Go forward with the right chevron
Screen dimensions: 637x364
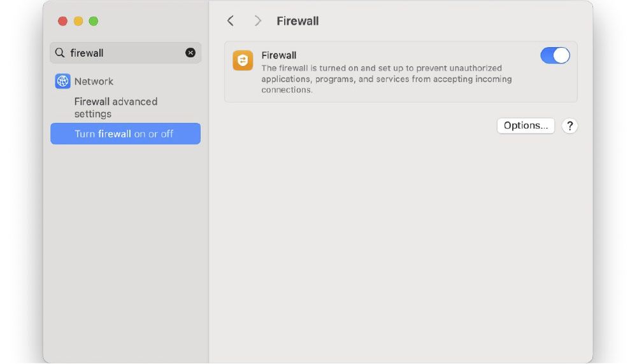pos(257,21)
